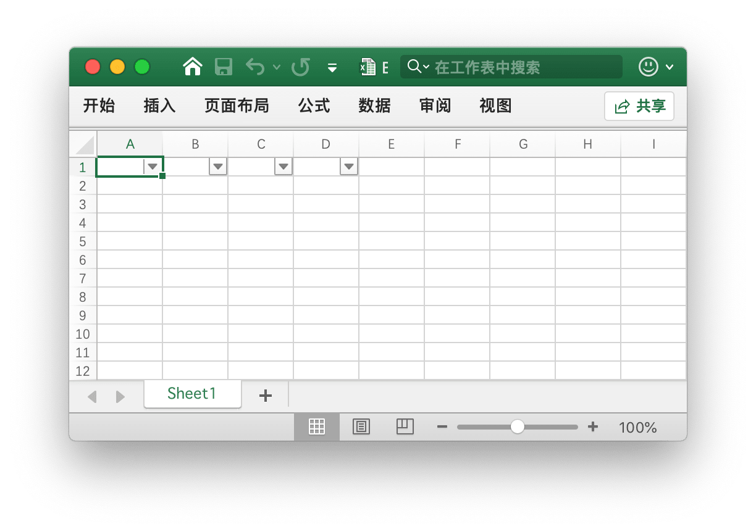Select column header D

point(325,144)
